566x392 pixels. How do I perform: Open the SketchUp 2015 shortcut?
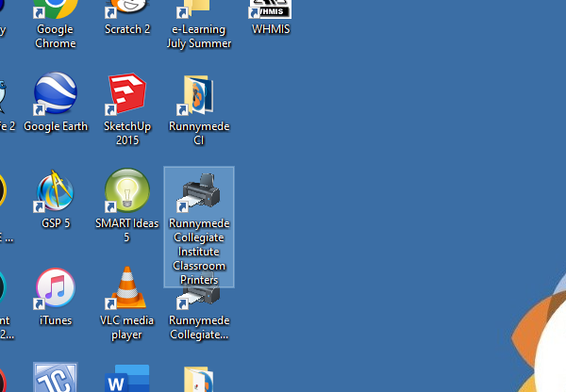tap(127, 94)
